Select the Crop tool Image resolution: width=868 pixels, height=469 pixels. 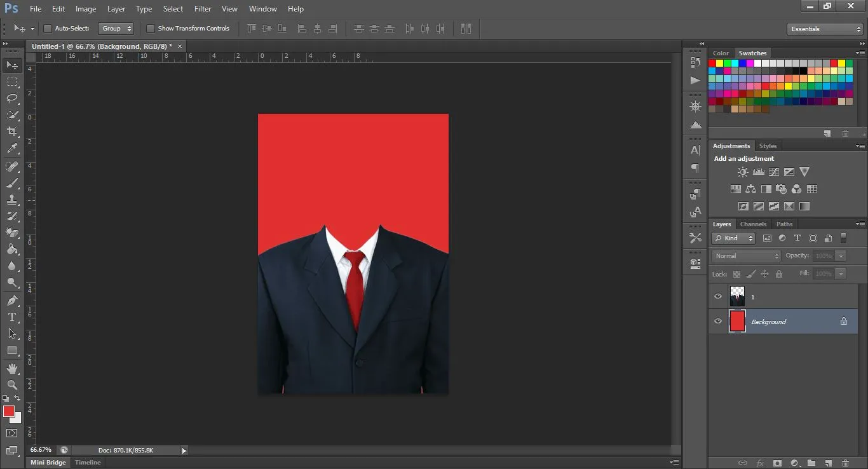[x=11, y=132]
